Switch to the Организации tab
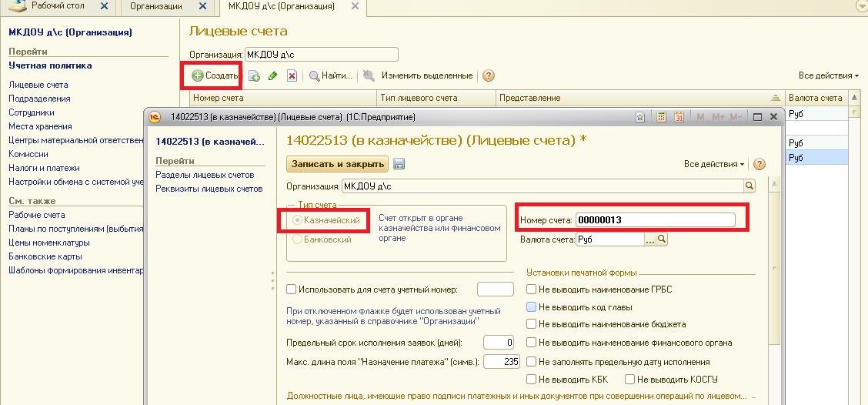Screen dimensions: 868x405 coord(156,6)
